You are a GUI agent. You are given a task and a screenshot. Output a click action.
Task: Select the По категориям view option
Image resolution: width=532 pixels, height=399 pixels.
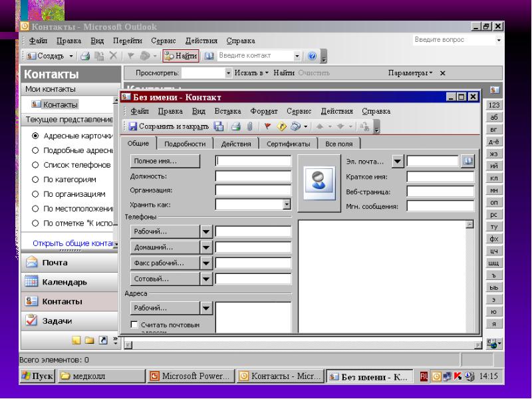35,180
